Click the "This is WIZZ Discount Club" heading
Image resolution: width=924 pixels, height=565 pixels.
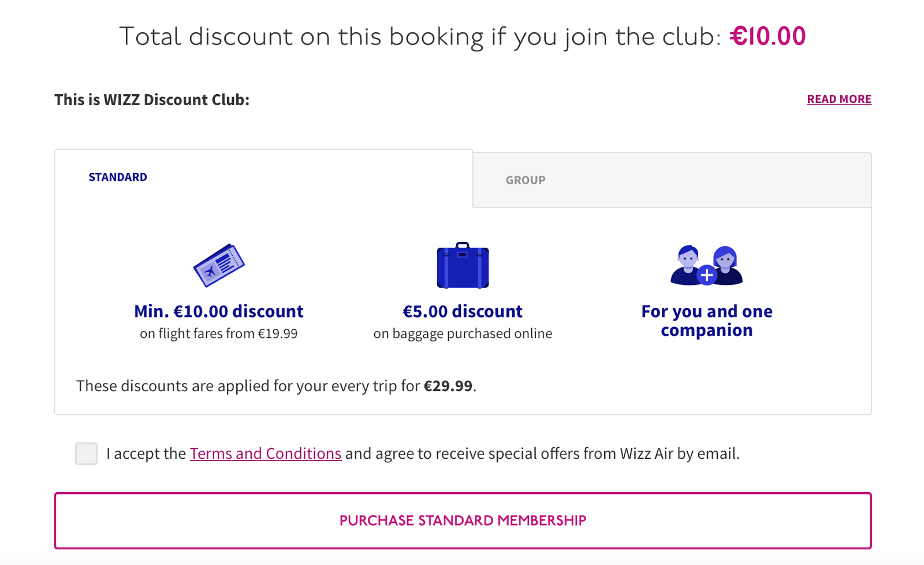[x=152, y=100]
